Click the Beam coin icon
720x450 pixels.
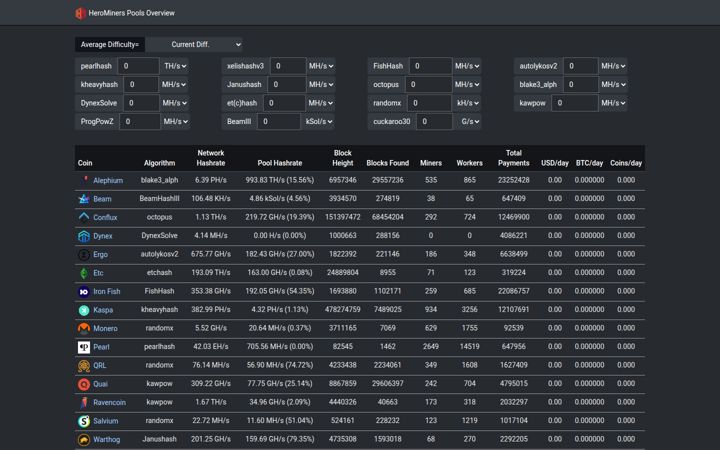84,199
